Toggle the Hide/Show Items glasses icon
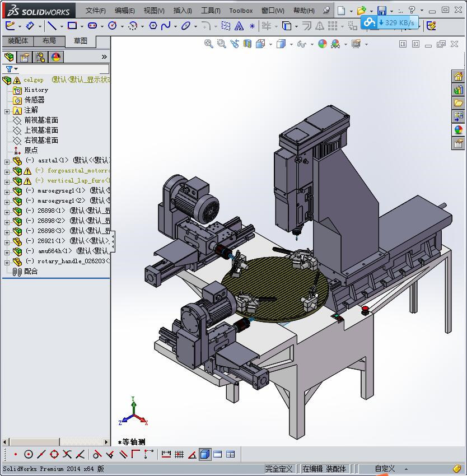 pos(301,44)
